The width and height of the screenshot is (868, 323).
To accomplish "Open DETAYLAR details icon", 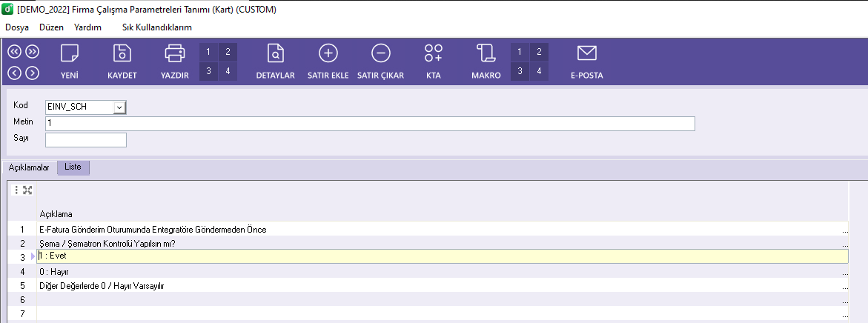I will [x=275, y=54].
